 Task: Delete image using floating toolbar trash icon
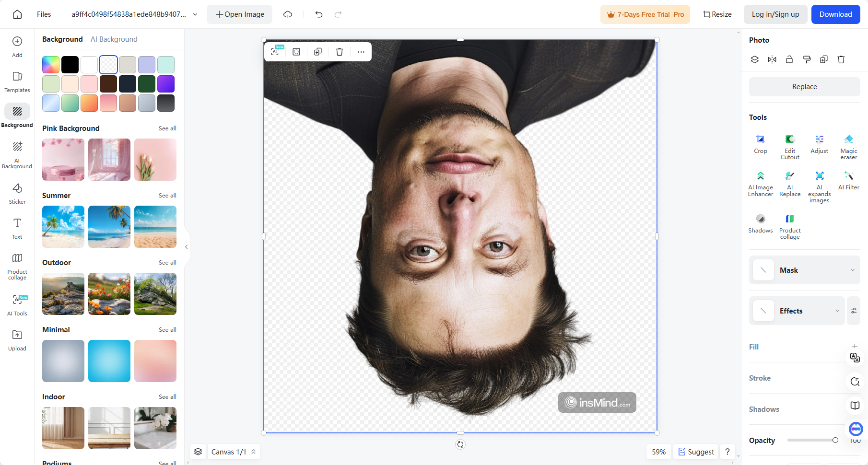[340, 52]
